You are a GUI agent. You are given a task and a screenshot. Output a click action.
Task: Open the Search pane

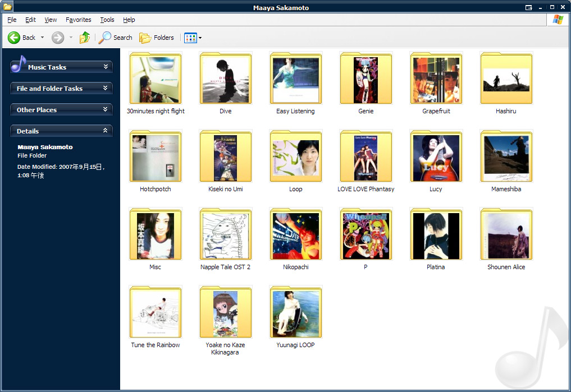point(116,38)
